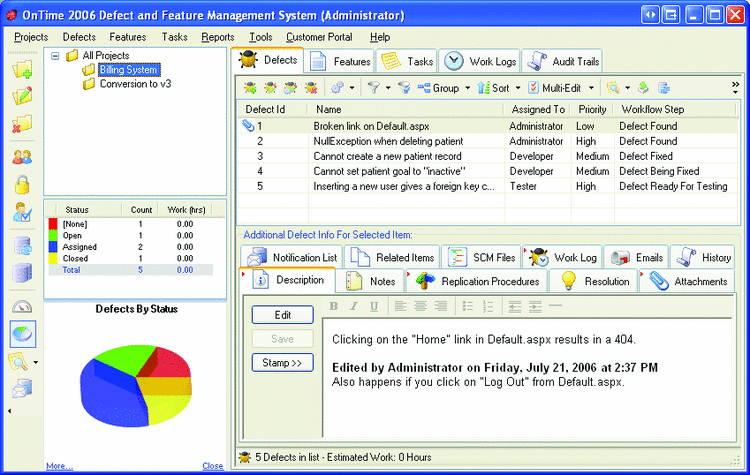Select the NullException when deleting patient defect row
The width and height of the screenshot is (750, 475).
coord(487,141)
